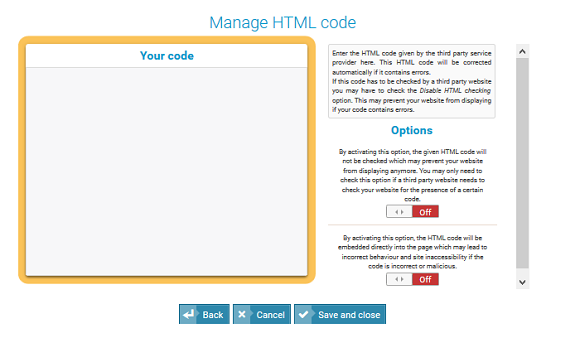
Task: Click the 'code is incorrect or malicious' description
Action: (412, 252)
